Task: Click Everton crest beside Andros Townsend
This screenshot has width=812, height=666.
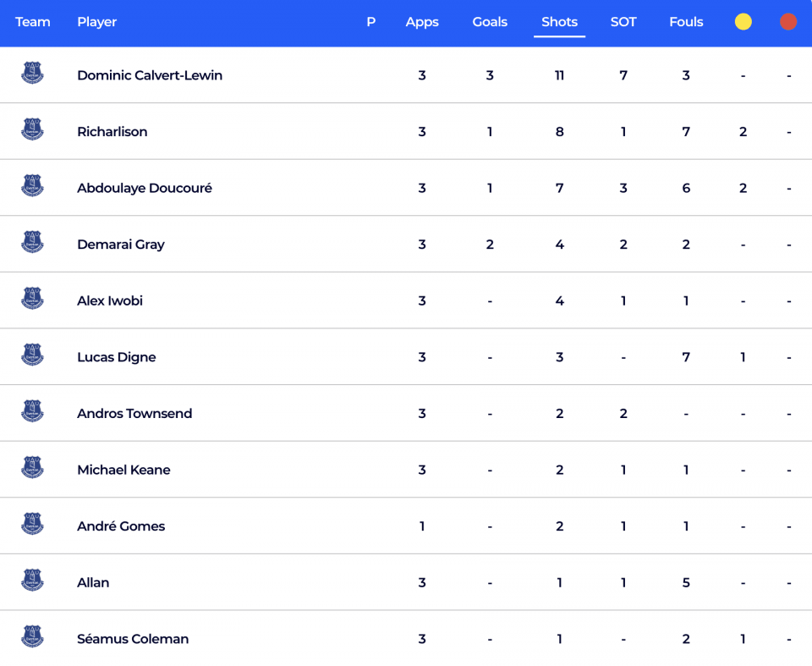Action: click(x=32, y=411)
